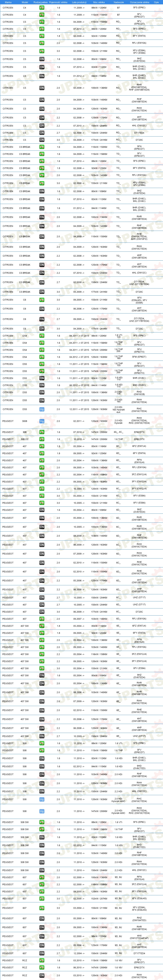The image size is (163, 980).
Task: Click ON icon in 407 SW 2.7 row
Action: 42,736
